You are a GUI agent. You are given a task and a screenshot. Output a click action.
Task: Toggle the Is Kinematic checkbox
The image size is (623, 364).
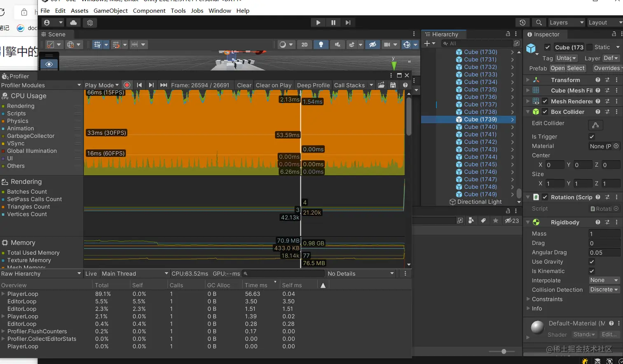592,271
